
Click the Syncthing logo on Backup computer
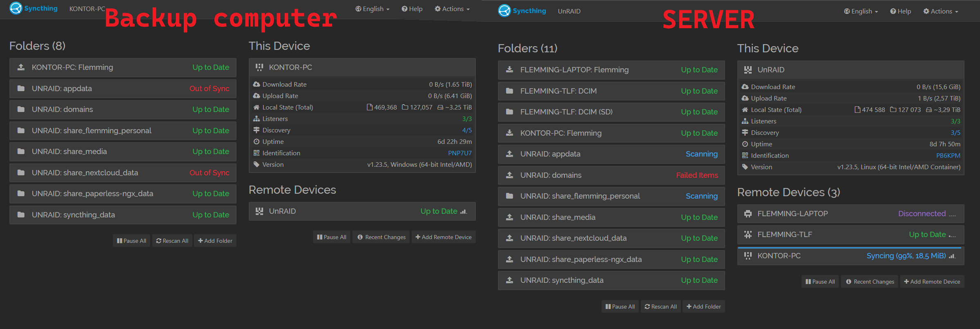34,9
